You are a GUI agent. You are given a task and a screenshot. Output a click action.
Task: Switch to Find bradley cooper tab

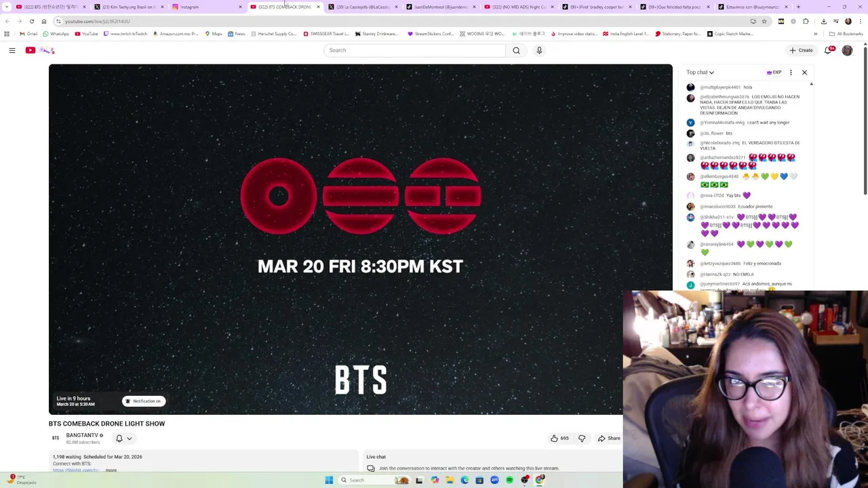coord(597,7)
